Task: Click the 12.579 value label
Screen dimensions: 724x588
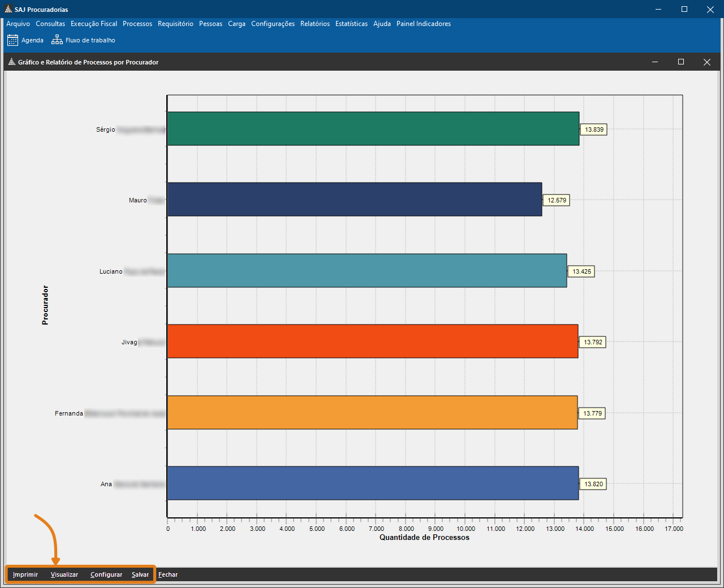Action: pos(557,200)
